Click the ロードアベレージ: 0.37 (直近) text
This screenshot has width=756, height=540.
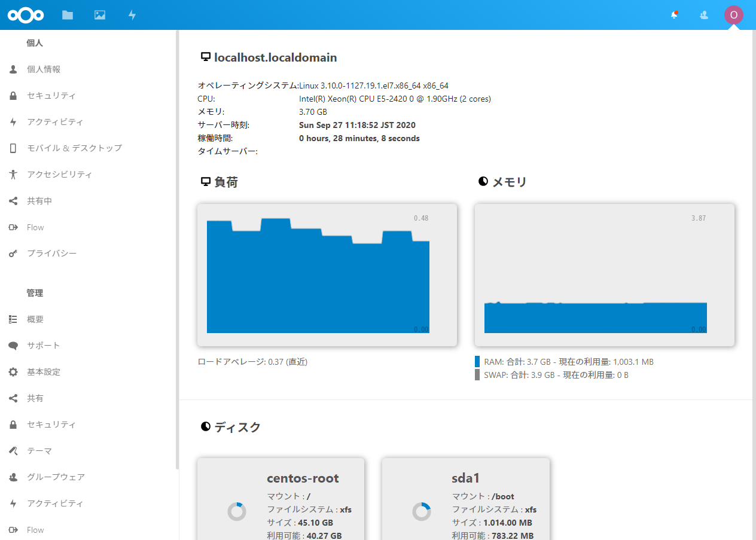[252, 362]
